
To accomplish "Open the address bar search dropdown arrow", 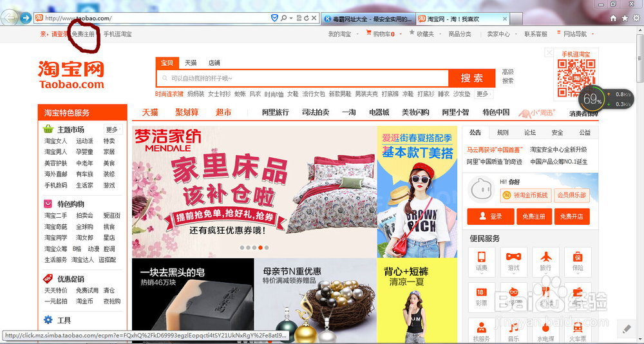I will point(291,18).
